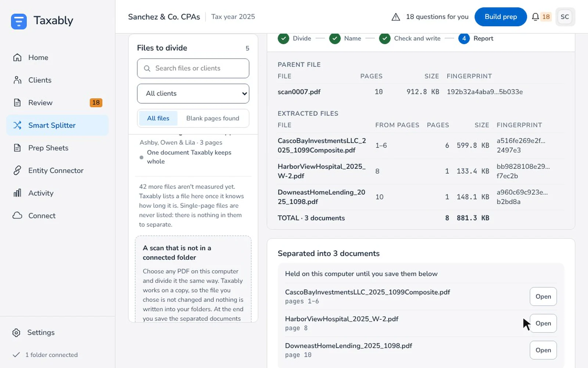The height and width of the screenshot is (368, 588).
Task: Open Activity via its bar chart icon
Action: pyautogui.click(x=17, y=193)
